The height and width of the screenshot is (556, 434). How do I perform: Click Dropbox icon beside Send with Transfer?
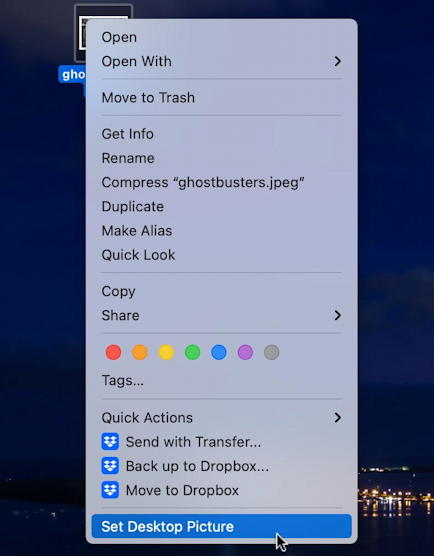coord(110,442)
